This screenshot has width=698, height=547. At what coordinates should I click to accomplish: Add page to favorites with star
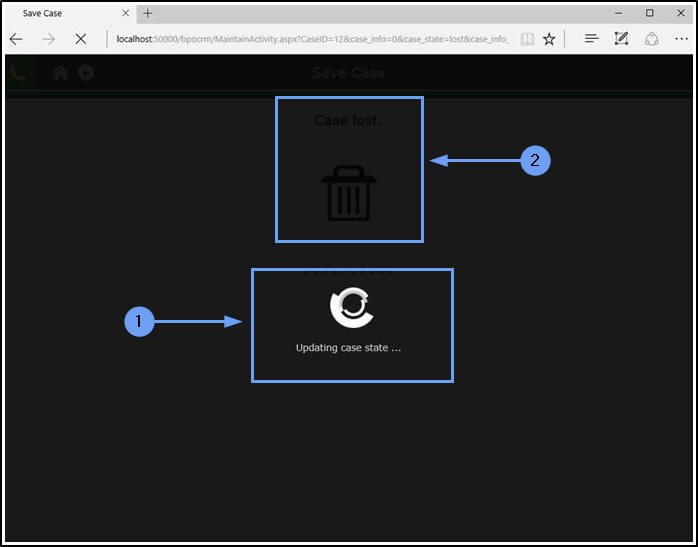pos(549,39)
